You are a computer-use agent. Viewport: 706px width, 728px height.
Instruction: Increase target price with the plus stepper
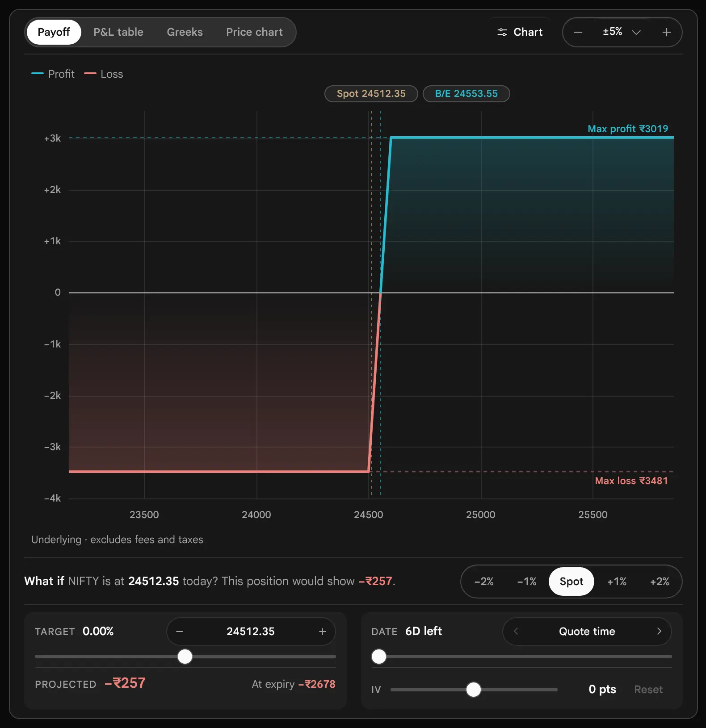click(323, 632)
